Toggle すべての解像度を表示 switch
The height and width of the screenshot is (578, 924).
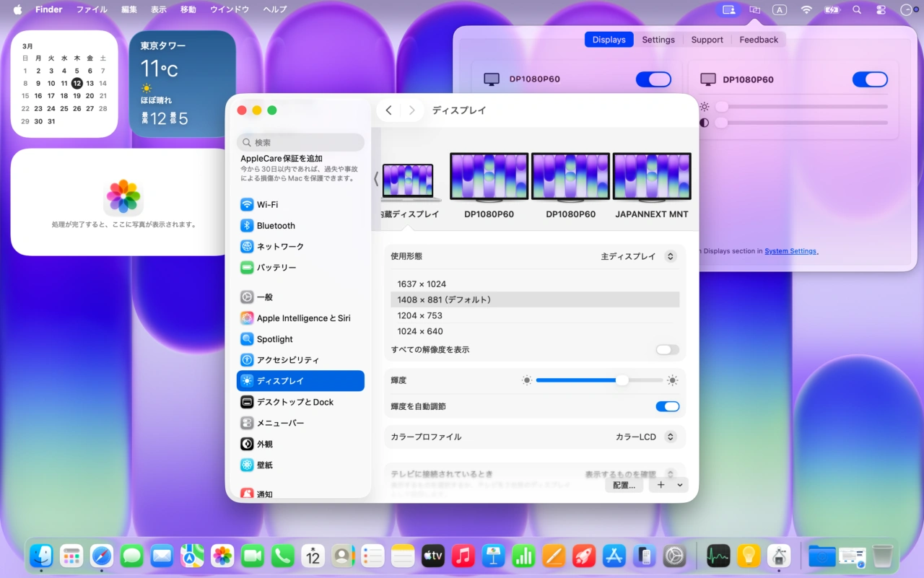(667, 349)
